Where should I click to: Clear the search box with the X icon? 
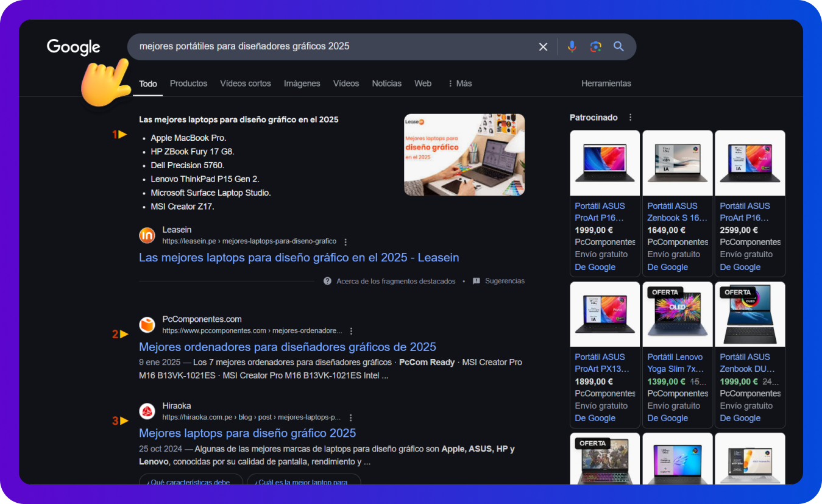pos(543,47)
